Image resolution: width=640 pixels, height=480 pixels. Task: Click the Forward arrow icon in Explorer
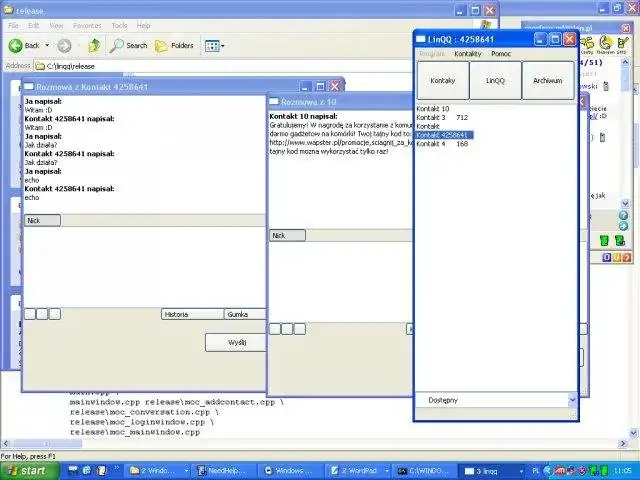64,46
